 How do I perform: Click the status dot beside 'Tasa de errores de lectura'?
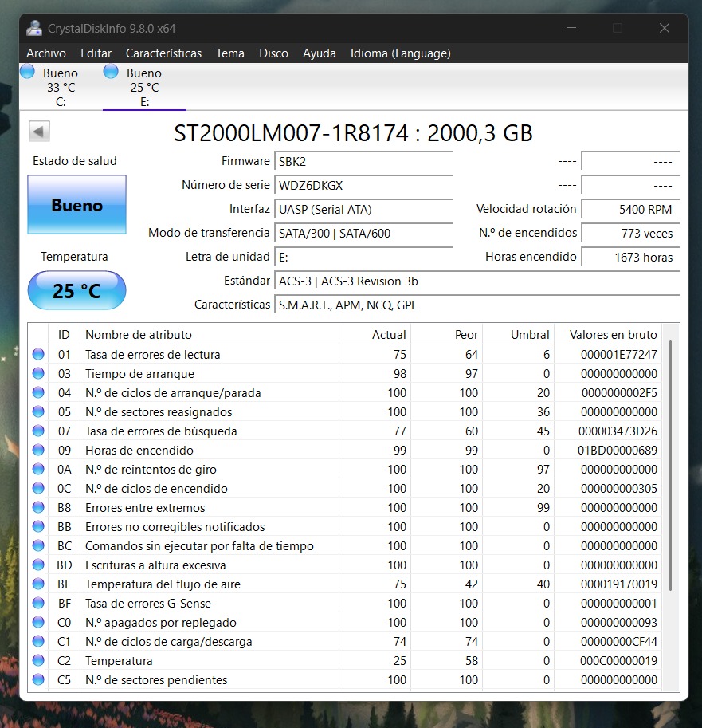[x=38, y=354]
